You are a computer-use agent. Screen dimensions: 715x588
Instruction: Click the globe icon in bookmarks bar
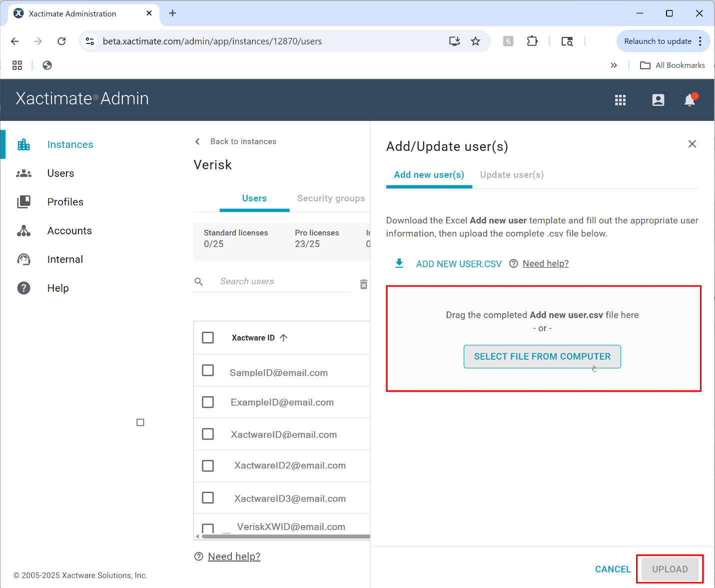coord(47,65)
